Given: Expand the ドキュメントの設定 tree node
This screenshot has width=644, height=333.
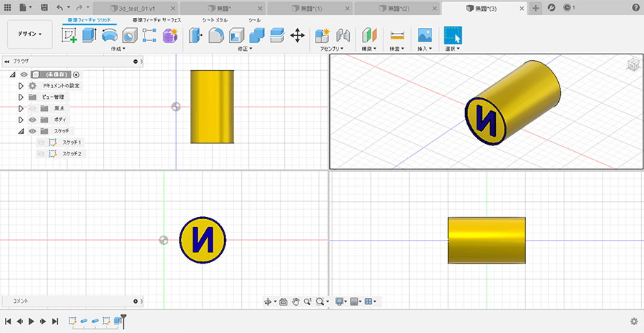Looking at the screenshot, I should click(x=21, y=85).
